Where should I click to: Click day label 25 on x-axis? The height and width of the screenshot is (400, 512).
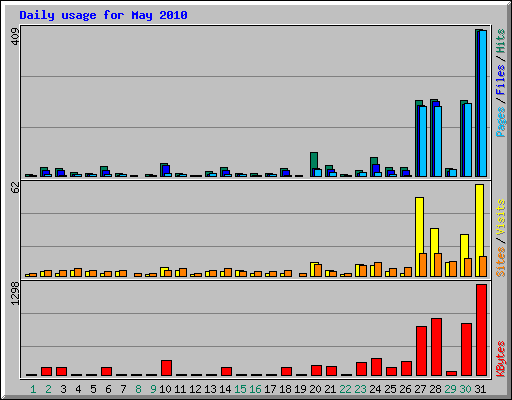pos(390,389)
